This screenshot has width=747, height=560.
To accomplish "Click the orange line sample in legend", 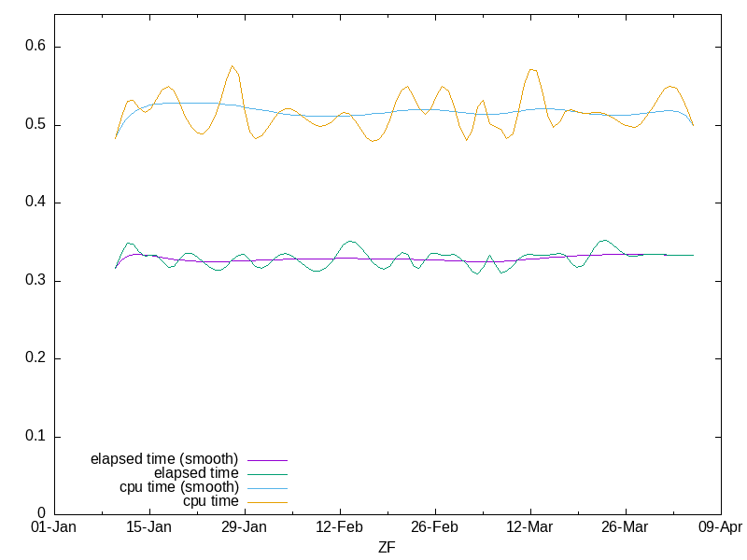I will (x=267, y=502).
